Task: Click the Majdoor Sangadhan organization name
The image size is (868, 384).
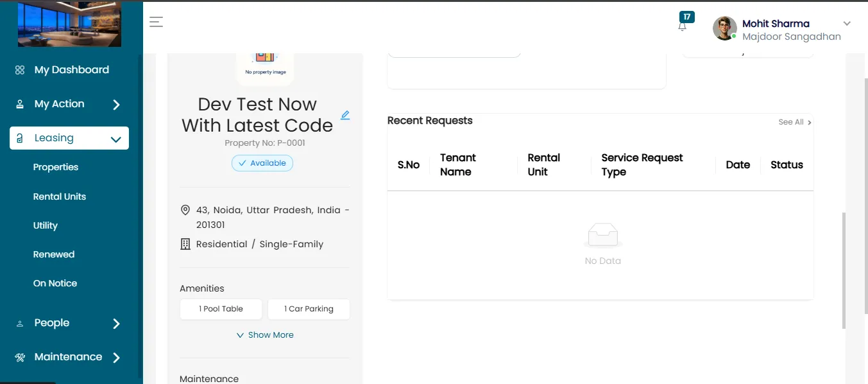Action: pos(792,37)
